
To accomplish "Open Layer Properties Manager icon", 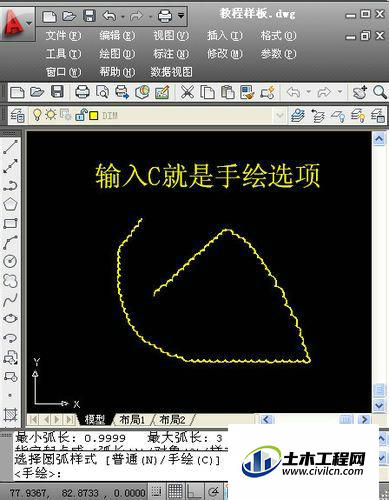I will [17, 116].
